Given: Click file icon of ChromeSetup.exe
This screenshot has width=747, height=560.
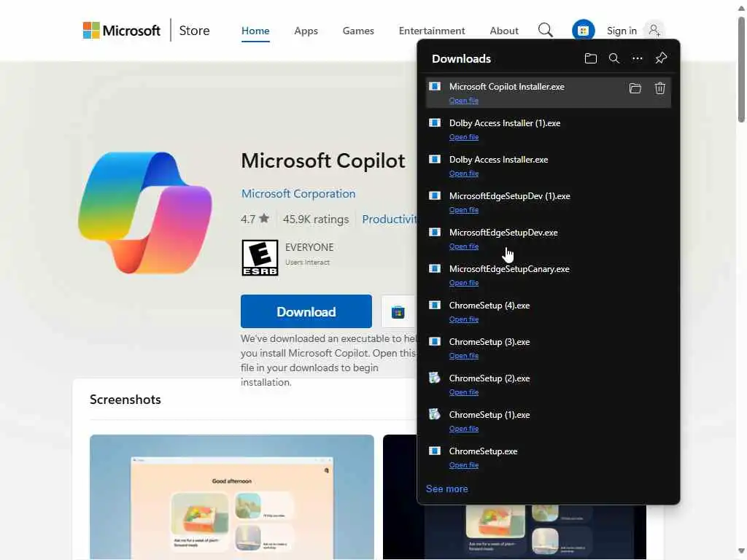Looking at the screenshot, I should 435,451.
